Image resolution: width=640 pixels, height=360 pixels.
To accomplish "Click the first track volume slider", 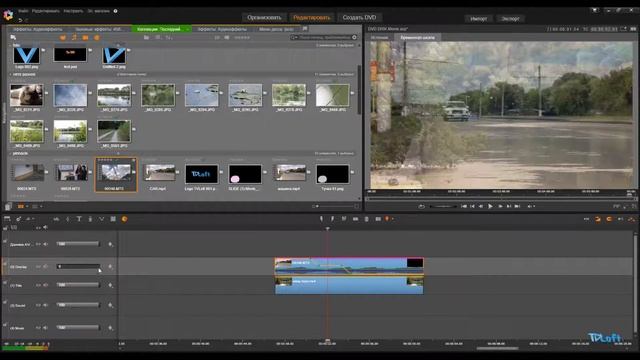I will [78, 244].
